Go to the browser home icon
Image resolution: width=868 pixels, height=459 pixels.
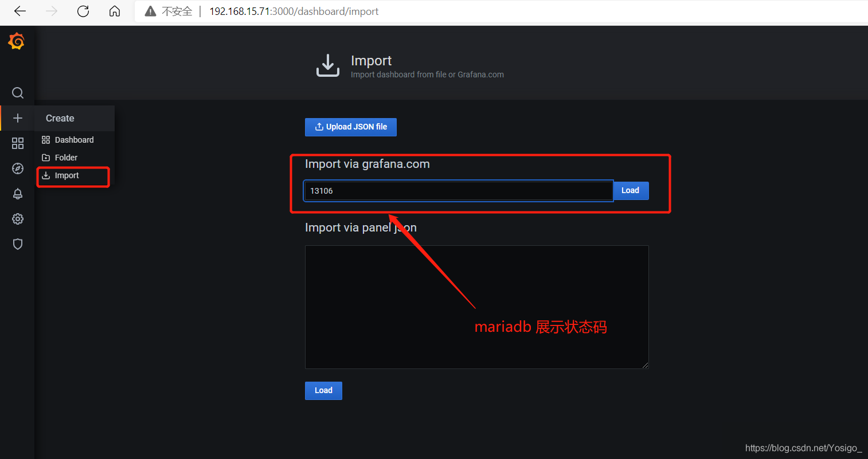tap(115, 11)
